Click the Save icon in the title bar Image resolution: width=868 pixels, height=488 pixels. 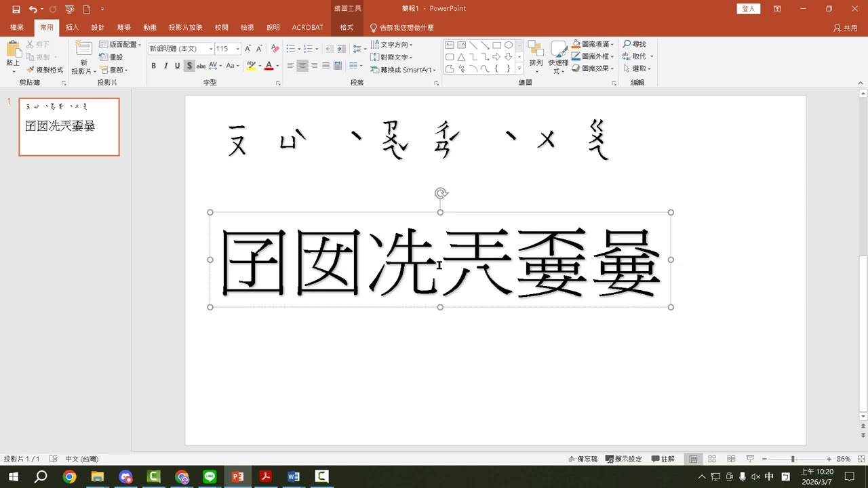[16, 9]
